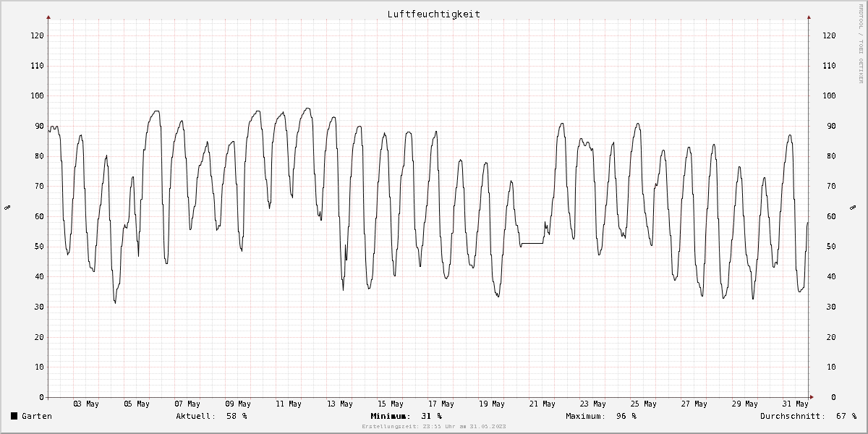Click the "60" label on the left axis
Screen dimensions: 868x434
[38, 216]
